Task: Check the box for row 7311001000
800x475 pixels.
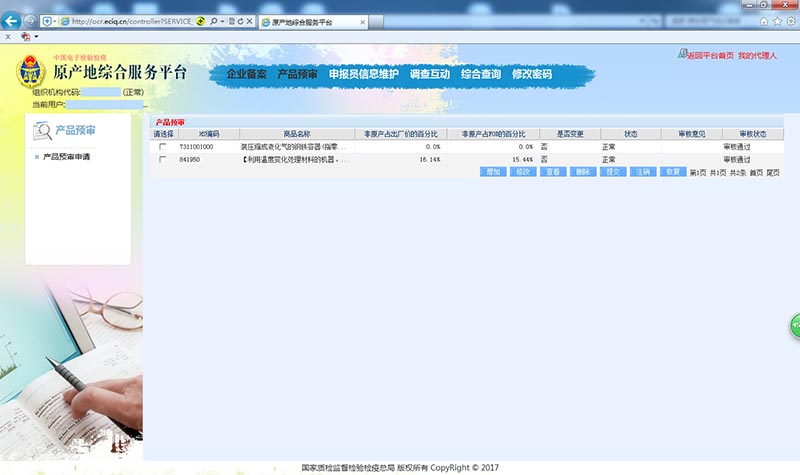Action: (x=163, y=147)
